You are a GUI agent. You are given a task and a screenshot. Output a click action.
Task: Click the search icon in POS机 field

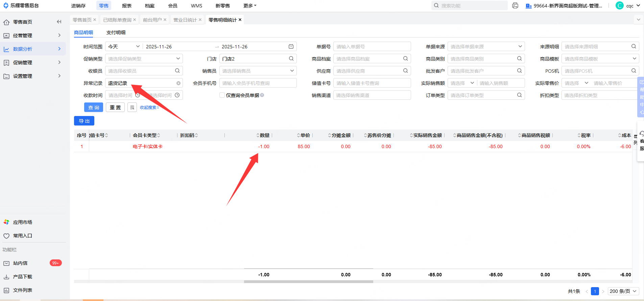[634, 71]
